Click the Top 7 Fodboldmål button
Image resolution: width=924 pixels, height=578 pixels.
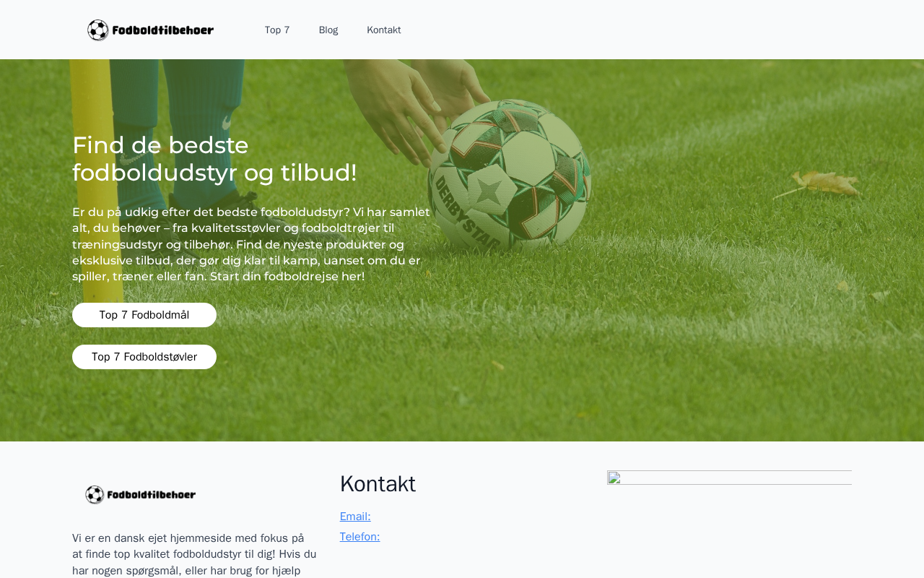pyautogui.click(x=144, y=315)
